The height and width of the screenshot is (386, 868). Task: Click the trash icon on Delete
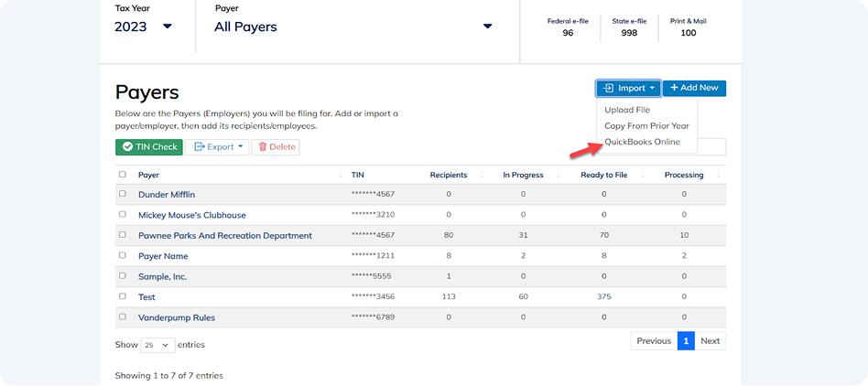pos(263,147)
